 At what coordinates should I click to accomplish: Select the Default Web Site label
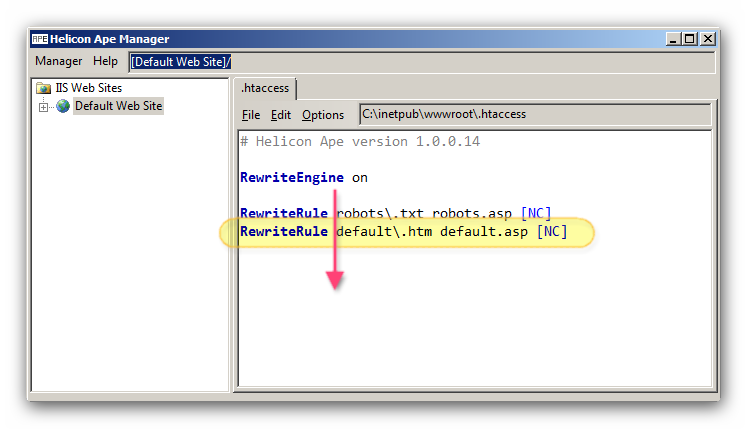(118, 106)
